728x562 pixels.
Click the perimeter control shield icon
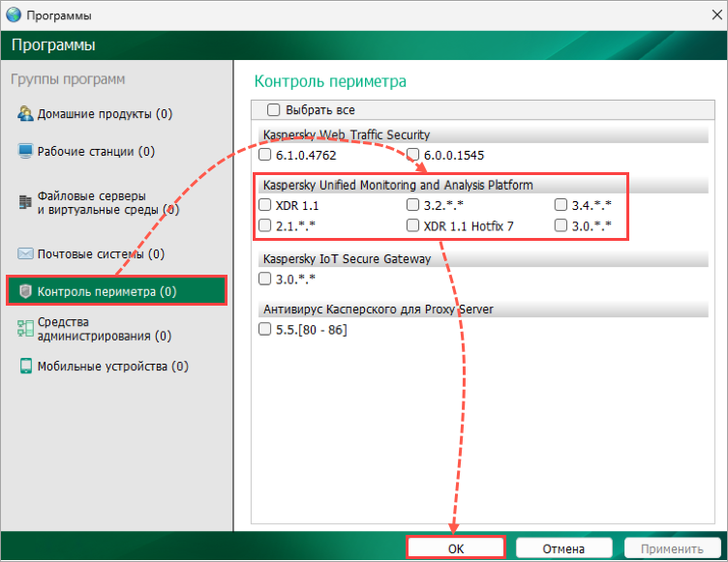point(25,291)
